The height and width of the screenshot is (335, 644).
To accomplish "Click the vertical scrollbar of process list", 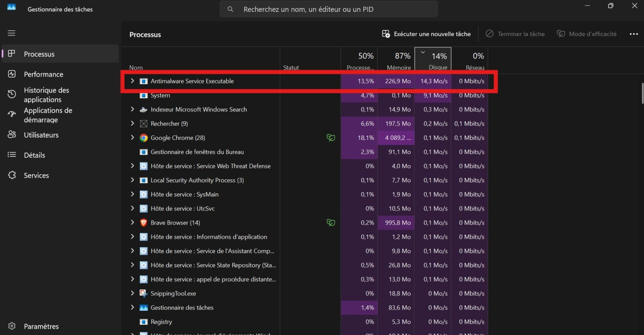I will click(x=641, y=93).
